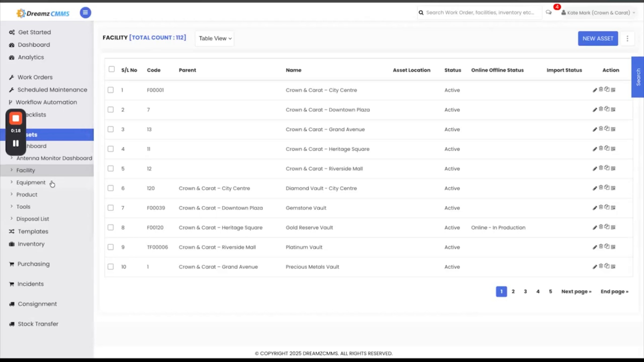Duplicate the Crown & Carat – Riverside Mall row
The width and height of the screenshot is (644, 362).
(607, 168)
